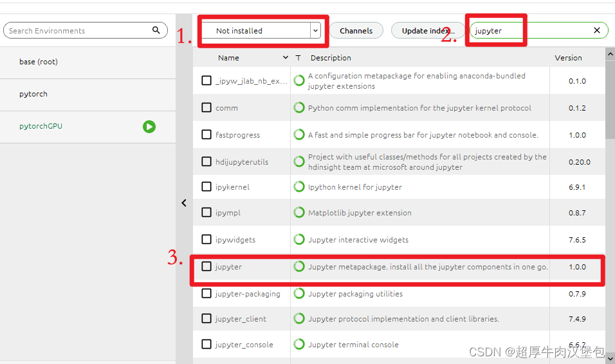
Task: Check the jupyter_client checkbox
Action: coord(207,318)
